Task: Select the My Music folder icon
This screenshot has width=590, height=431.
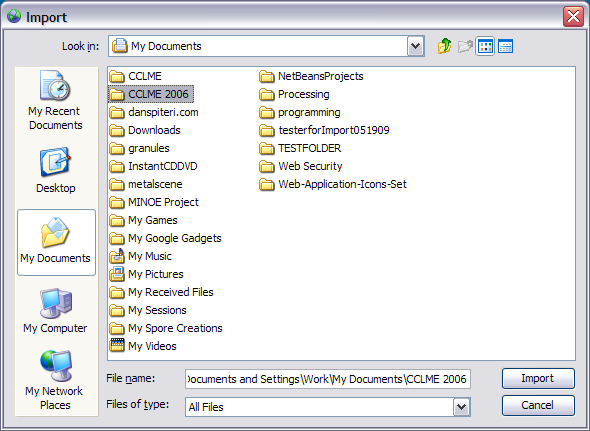Action: [x=117, y=256]
